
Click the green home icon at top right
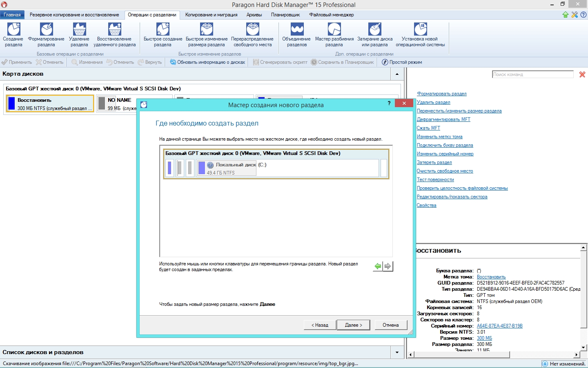566,15
